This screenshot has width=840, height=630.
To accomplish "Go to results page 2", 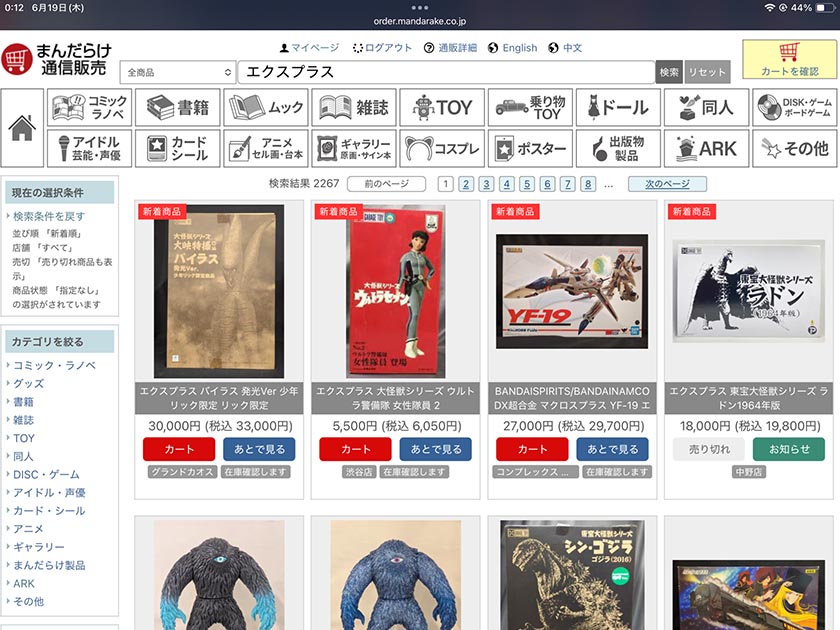I will [466, 184].
